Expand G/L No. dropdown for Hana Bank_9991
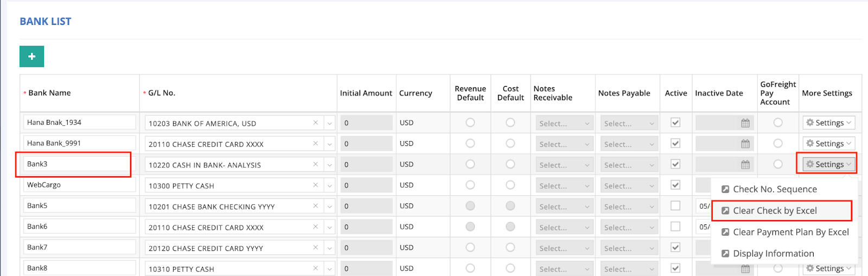The height and width of the screenshot is (276, 868). click(329, 144)
